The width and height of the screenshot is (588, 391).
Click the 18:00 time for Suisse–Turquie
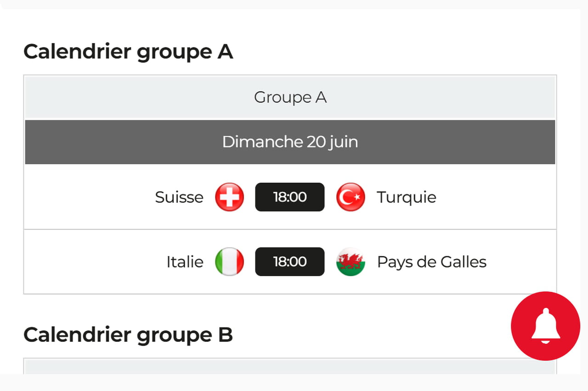point(290,197)
